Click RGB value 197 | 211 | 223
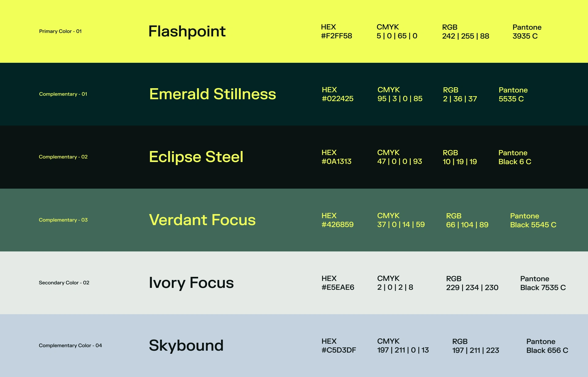Screen dimensions: 588x377 476,350
